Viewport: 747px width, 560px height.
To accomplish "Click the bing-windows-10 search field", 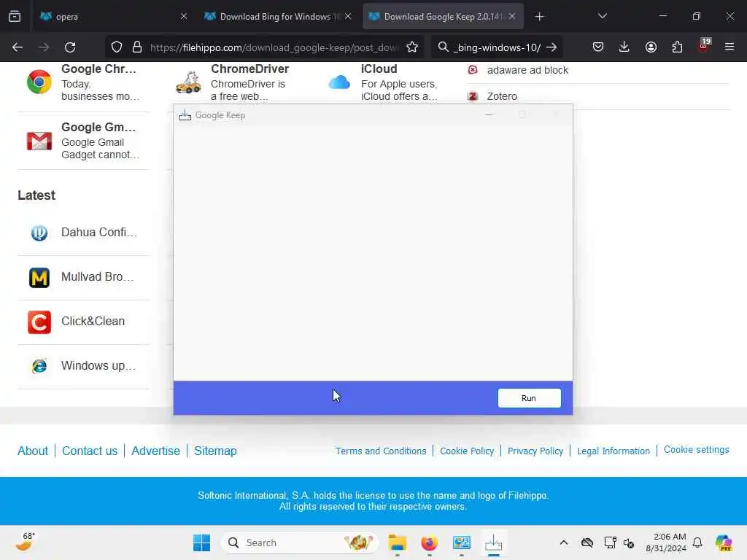I will tap(496, 47).
